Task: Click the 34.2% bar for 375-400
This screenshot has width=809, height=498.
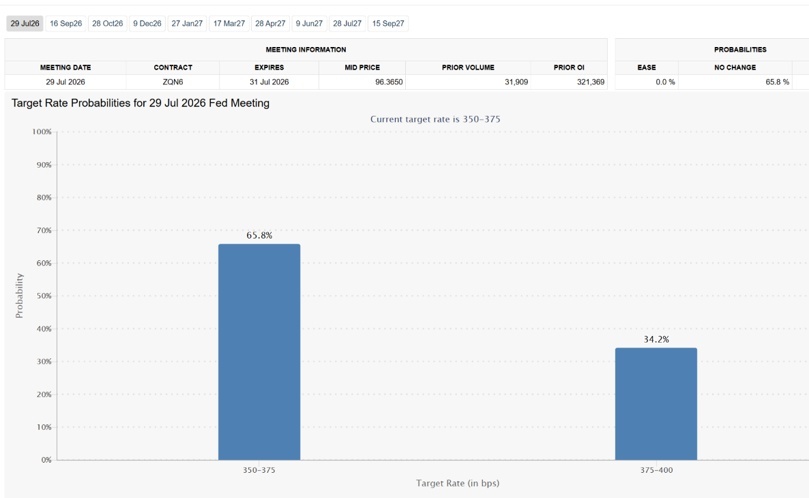Action: click(656, 404)
